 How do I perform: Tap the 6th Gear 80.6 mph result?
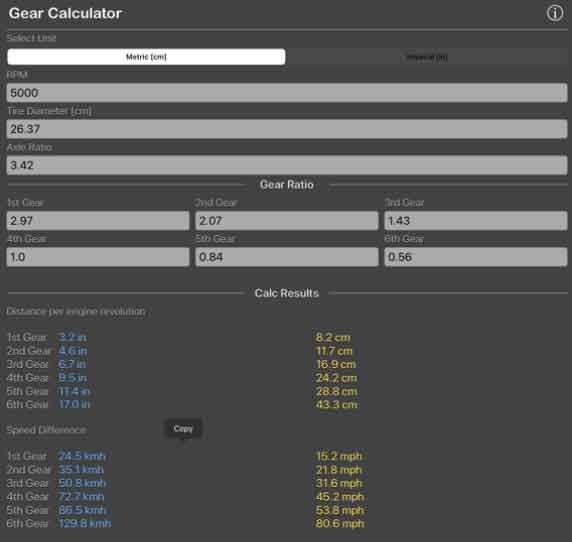[x=340, y=524]
